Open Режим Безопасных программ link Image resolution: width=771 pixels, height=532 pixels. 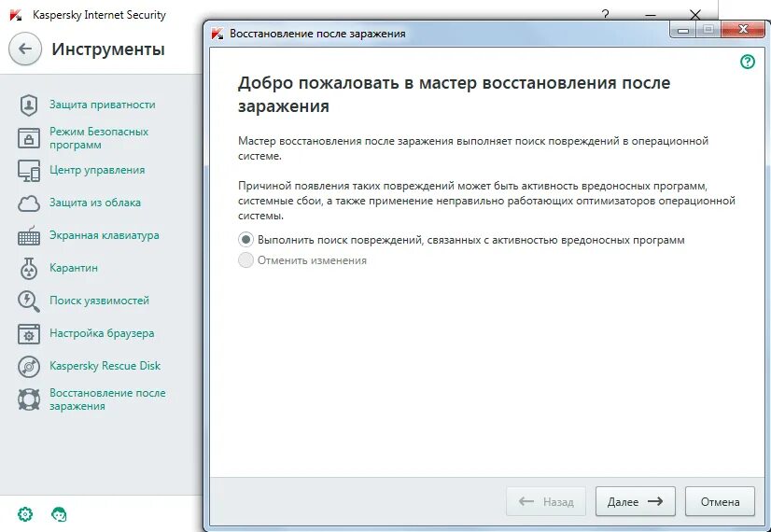tap(99, 138)
